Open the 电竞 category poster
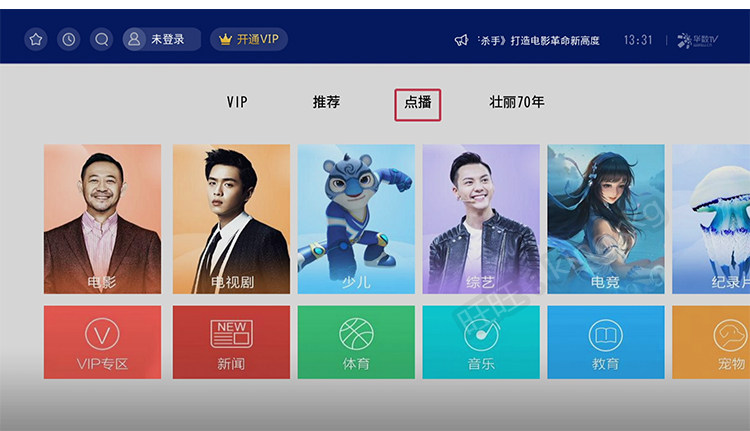The width and height of the screenshot is (750, 431). (606, 219)
